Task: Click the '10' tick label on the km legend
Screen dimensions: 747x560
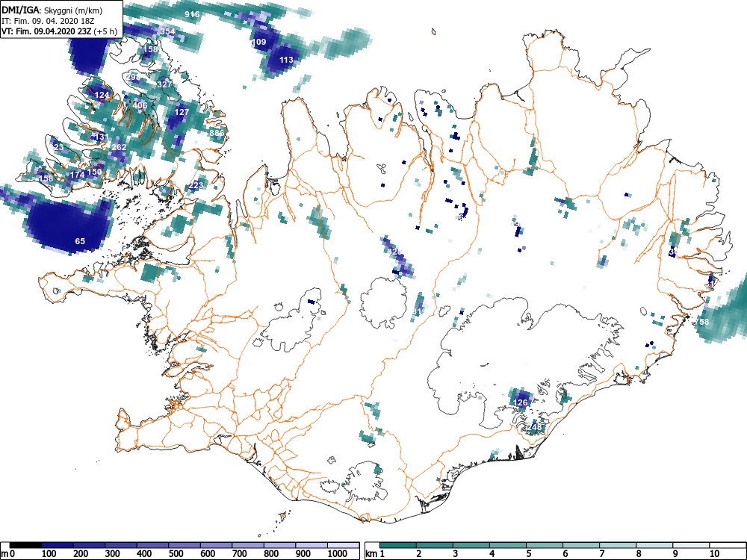Action: coord(714,554)
